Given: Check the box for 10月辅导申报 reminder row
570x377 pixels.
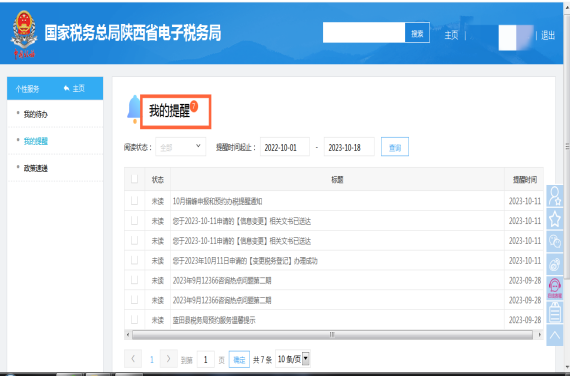Looking at the screenshot, I should click(x=135, y=201).
